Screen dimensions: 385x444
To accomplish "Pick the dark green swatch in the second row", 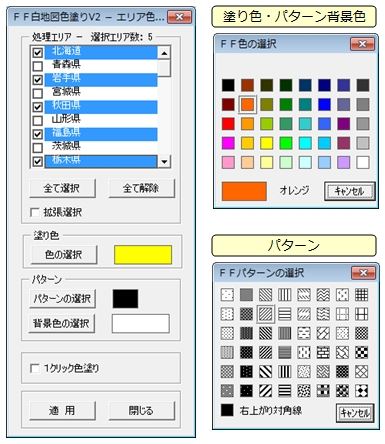I will (x=286, y=104).
